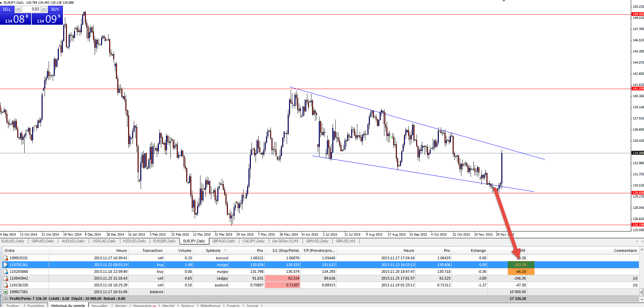Click the Symbole column sort arrow
The height and width of the screenshot is (307, 644).
point(225,251)
